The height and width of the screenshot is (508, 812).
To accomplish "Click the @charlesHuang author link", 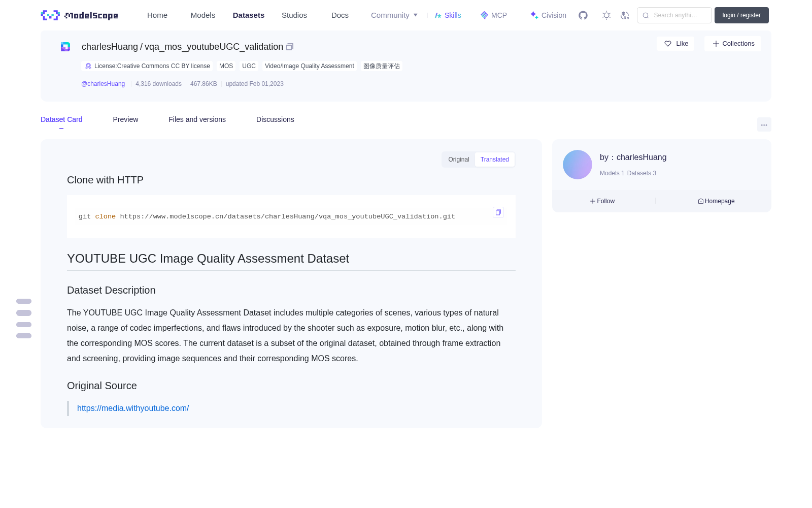I will pos(103,84).
